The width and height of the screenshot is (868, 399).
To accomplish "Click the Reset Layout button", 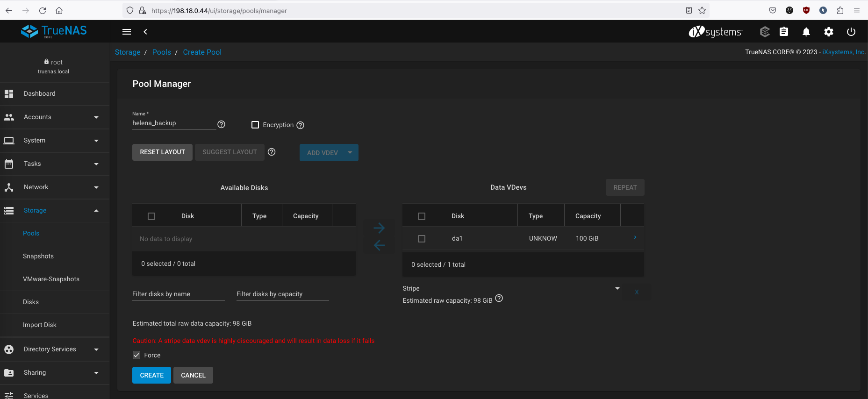I will pyautogui.click(x=162, y=152).
